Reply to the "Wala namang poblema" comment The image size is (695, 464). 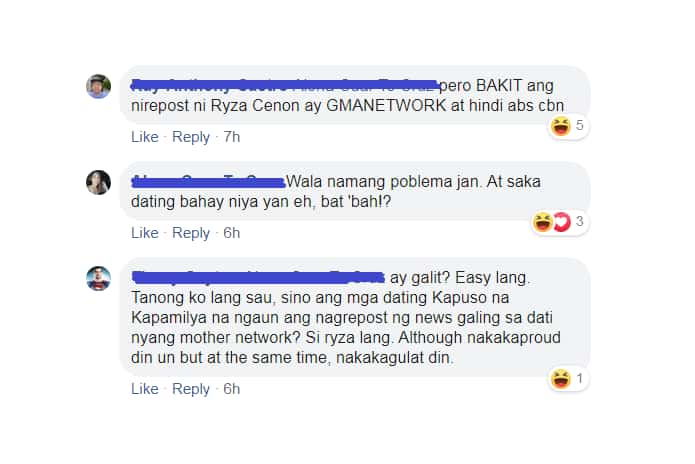click(191, 233)
